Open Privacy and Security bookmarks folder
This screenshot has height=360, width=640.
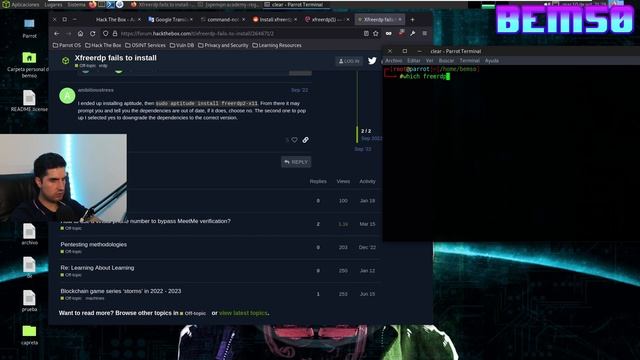tap(223, 45)
